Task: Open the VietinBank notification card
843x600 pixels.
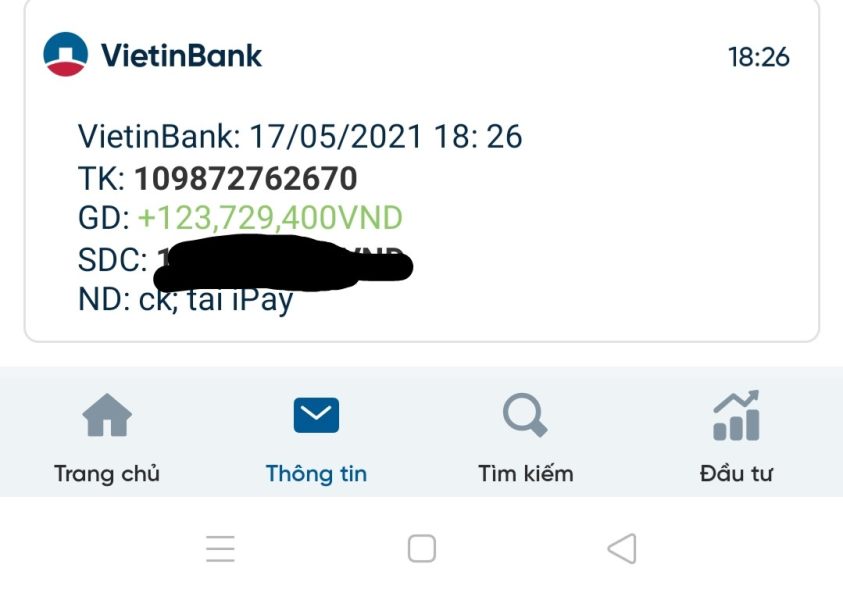Action: (x=422, y=171)
